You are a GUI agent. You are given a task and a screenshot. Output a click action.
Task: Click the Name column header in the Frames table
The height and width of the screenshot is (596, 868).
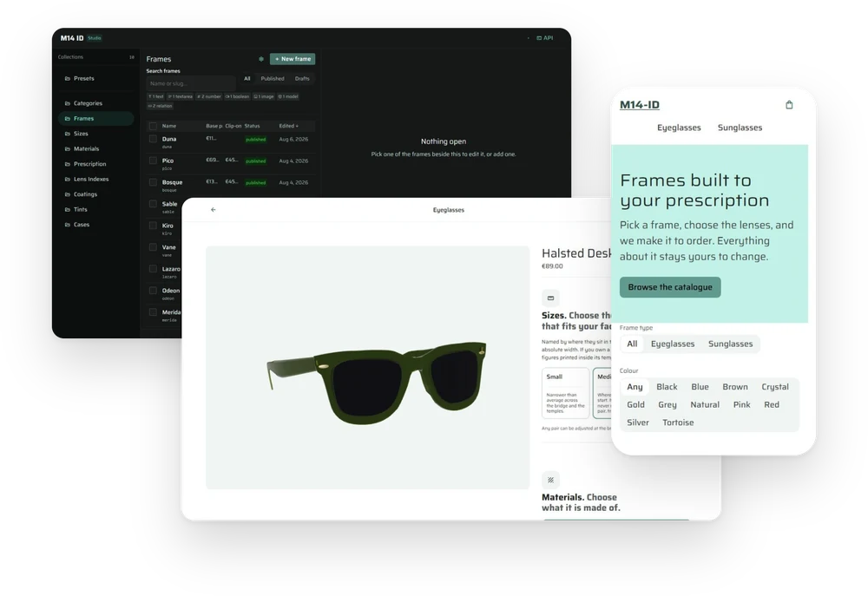[x=169, y=126]
